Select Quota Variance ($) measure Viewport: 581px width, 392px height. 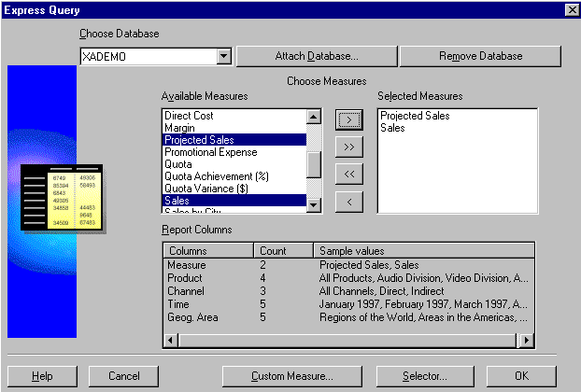coord(234,189)
